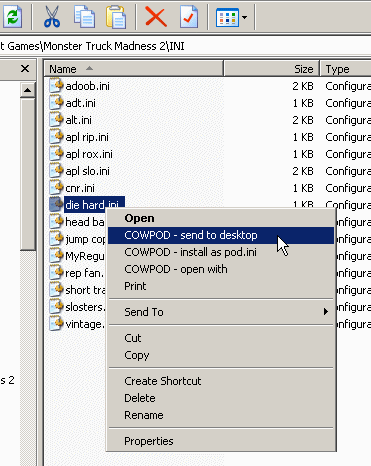371x466 pixels.
Task: Choose Rename in the context menu
Action: [x=221, y=415]
